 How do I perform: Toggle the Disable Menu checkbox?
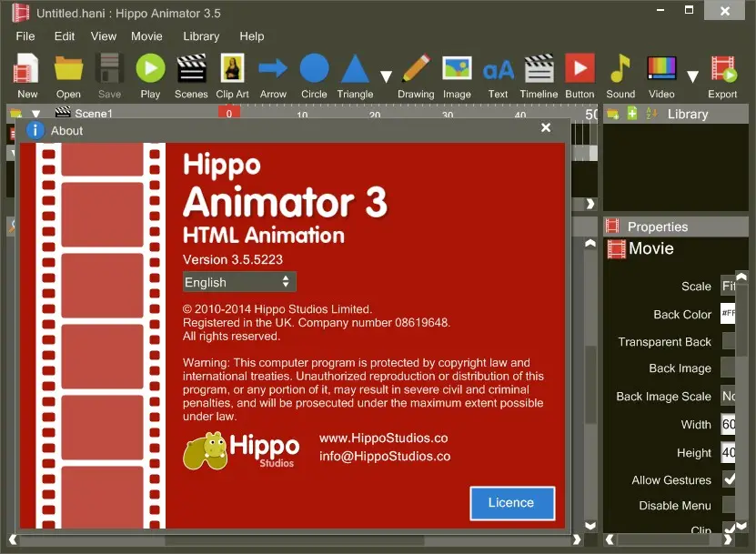tap(729, 505)
